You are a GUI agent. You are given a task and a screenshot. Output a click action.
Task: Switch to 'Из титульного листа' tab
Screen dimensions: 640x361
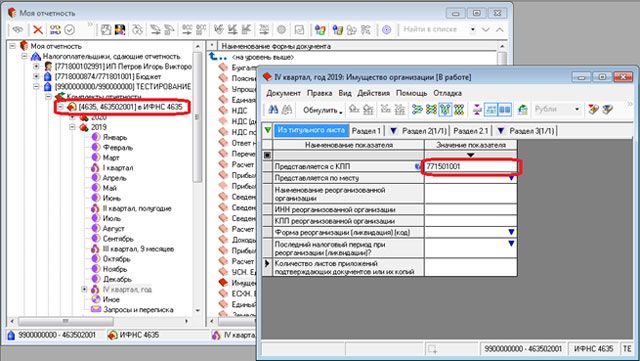point(311,131)
